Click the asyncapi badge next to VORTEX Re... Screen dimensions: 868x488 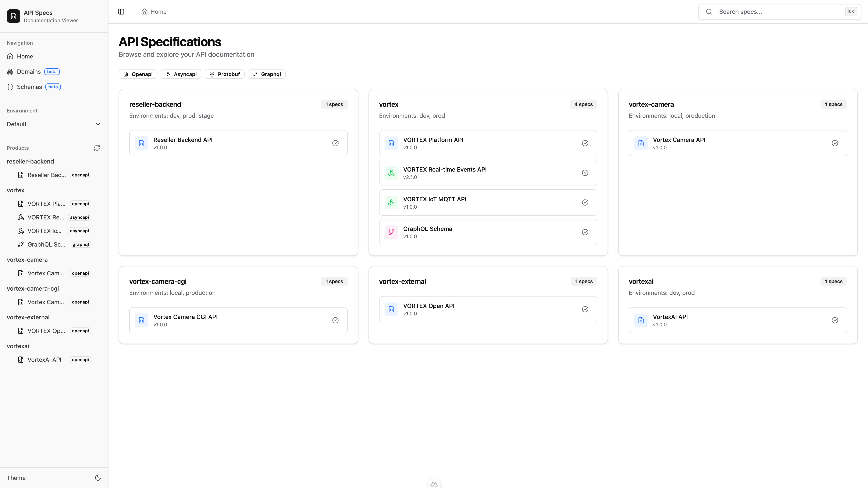pyautogui.click(x=79, y=217)
